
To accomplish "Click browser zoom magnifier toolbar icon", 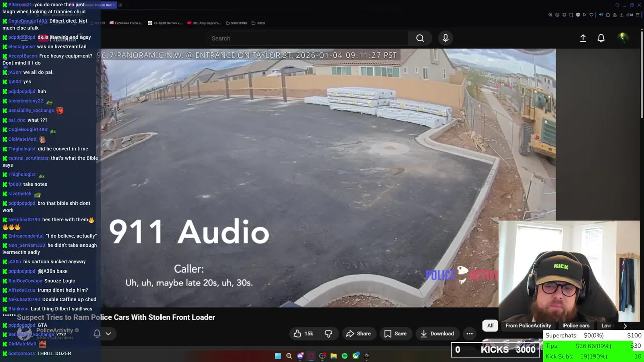I will pos(550,15).
